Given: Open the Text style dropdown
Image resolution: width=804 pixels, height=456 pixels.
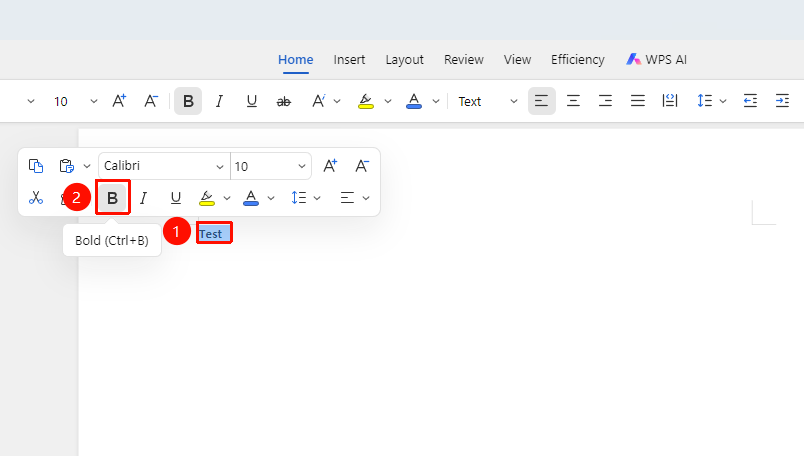Looking at the screenshot, I should (x=488, y=101).
